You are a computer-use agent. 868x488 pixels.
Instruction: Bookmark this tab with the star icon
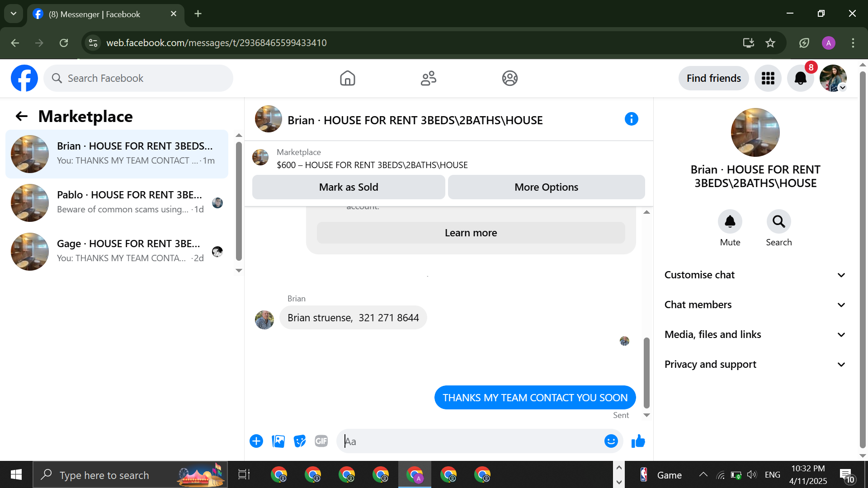tap(770, 43)
